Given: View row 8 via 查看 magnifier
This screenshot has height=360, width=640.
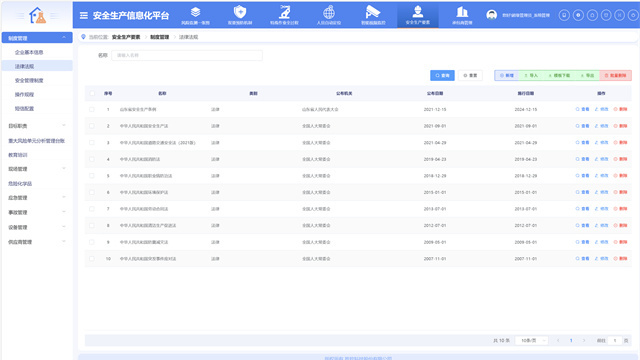Looking at the screenshot, I should pos(582,225).
